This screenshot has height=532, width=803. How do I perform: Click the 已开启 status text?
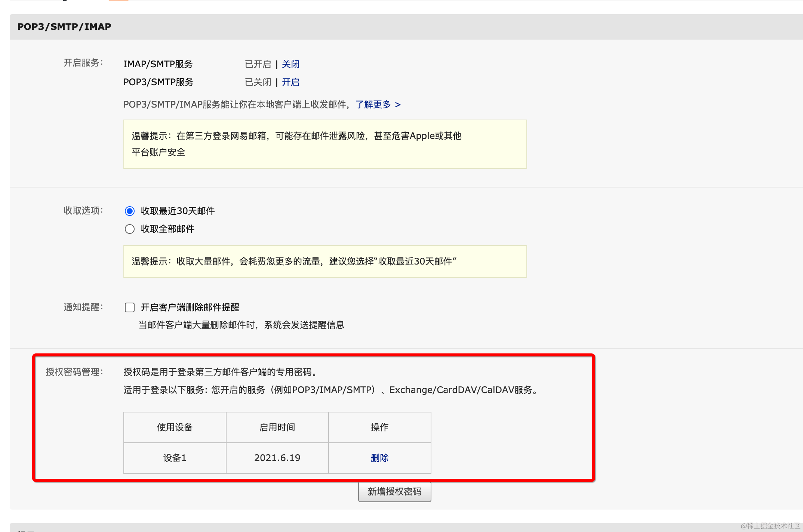click(x=258, y=64)
